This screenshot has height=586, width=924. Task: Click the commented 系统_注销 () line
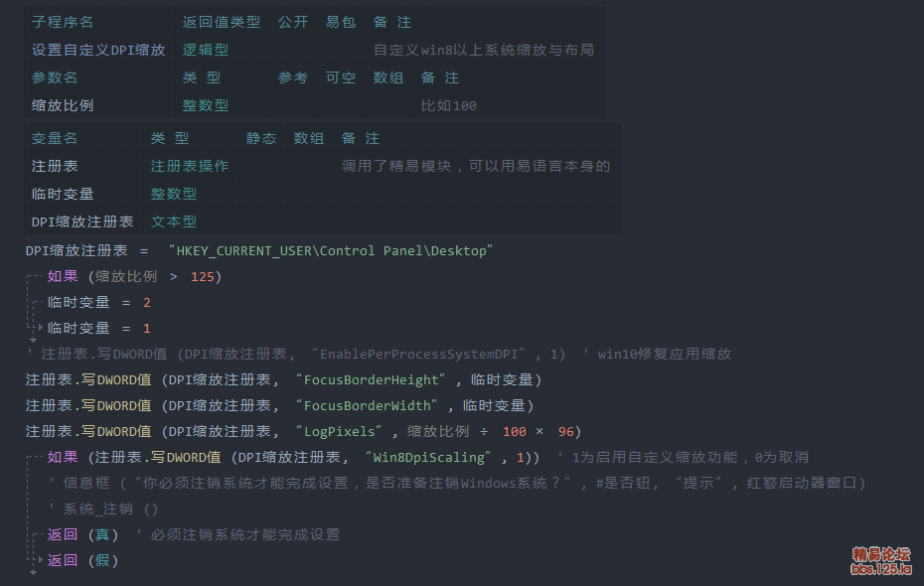point(103,509)
